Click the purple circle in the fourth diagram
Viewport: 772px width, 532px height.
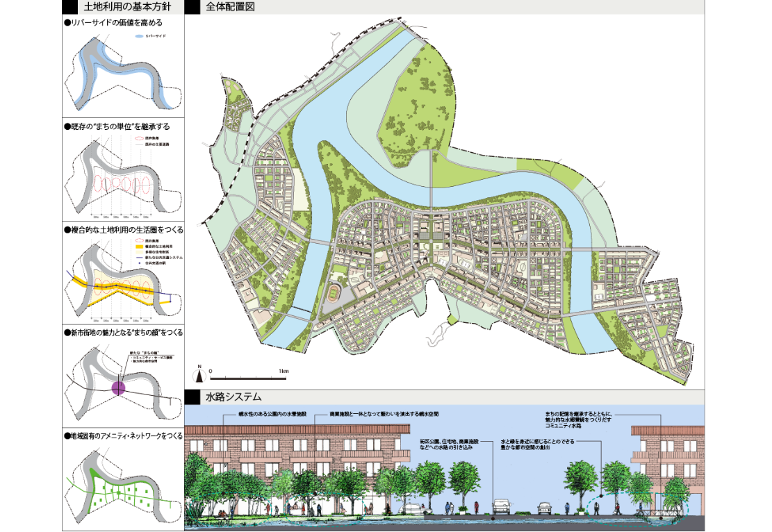coord(118,387)
